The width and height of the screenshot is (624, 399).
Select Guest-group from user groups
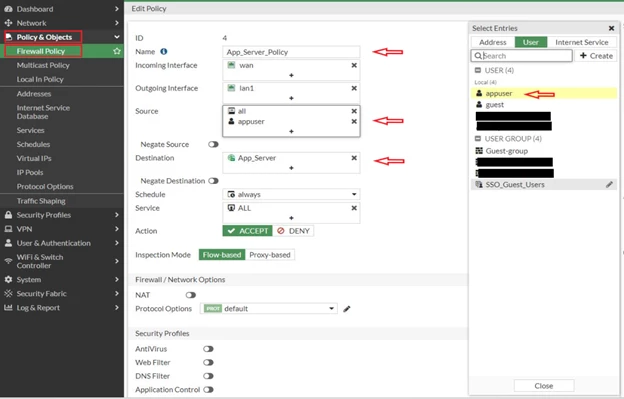544,151
